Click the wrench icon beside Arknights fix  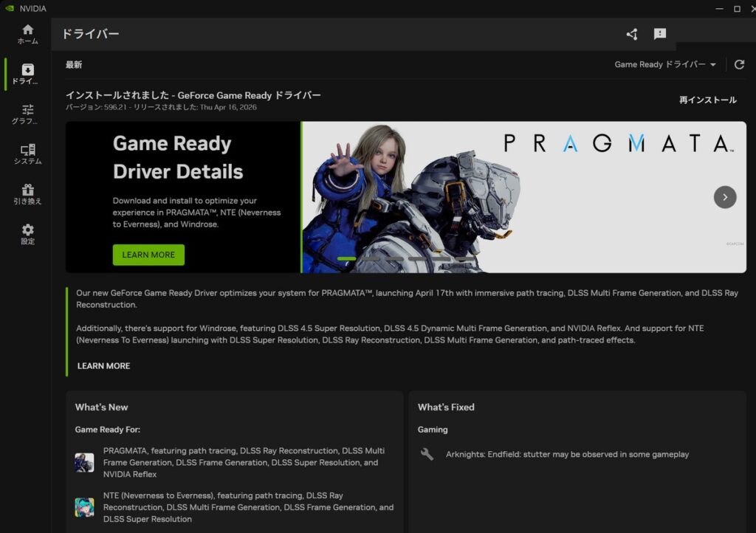(427, 454)
